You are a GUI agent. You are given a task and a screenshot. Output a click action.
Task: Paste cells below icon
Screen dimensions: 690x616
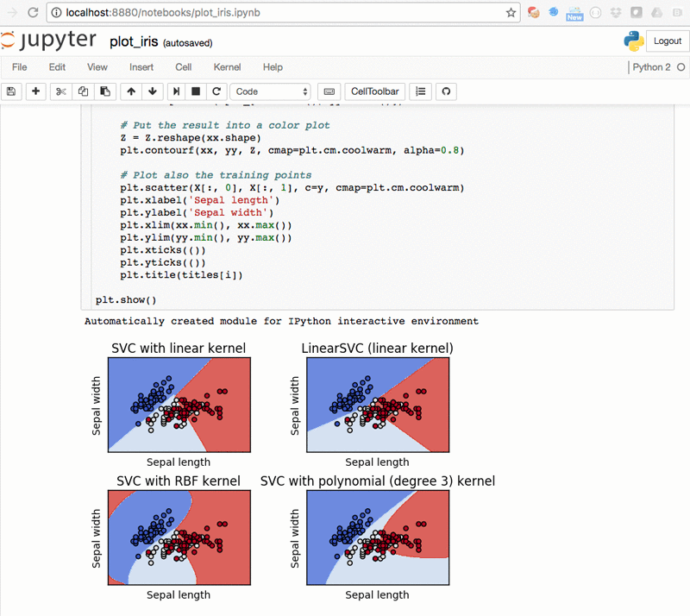[105, 91]
